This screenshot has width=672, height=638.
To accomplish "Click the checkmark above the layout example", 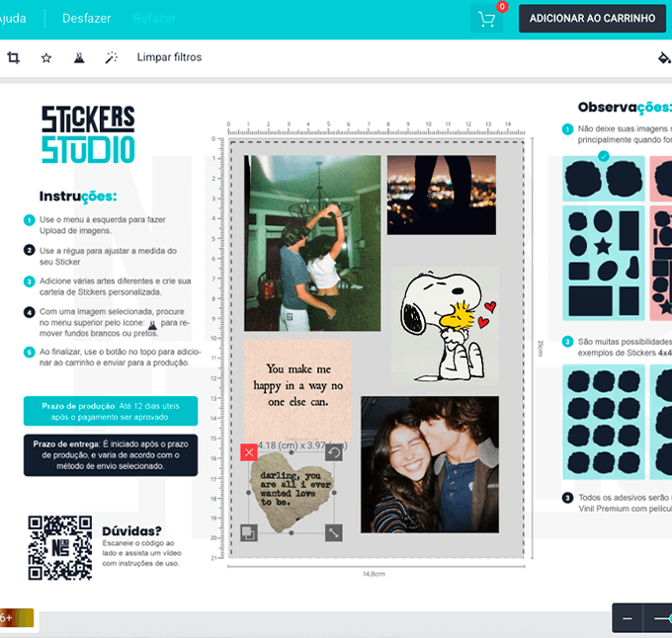I will pos(604,156).
